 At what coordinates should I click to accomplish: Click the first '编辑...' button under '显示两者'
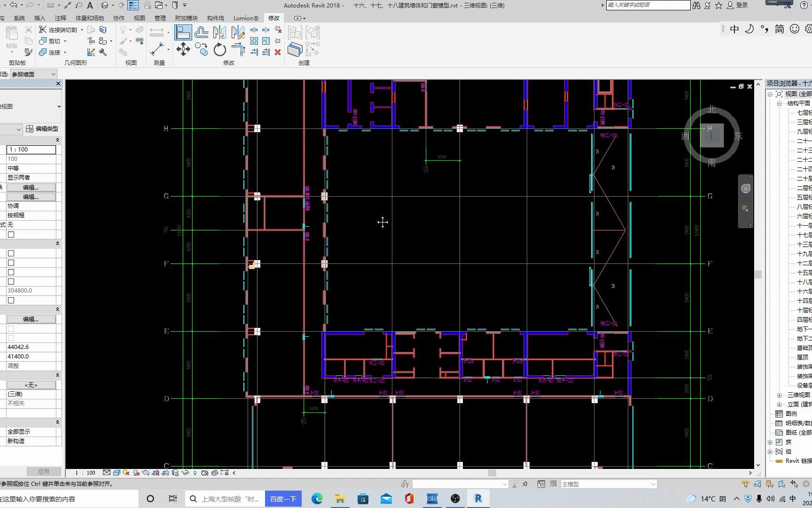(x=31, y=187)
